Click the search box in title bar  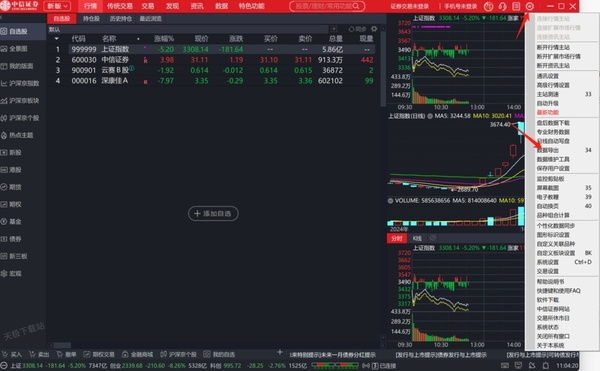pyautogui.click(x=327, y=6)
